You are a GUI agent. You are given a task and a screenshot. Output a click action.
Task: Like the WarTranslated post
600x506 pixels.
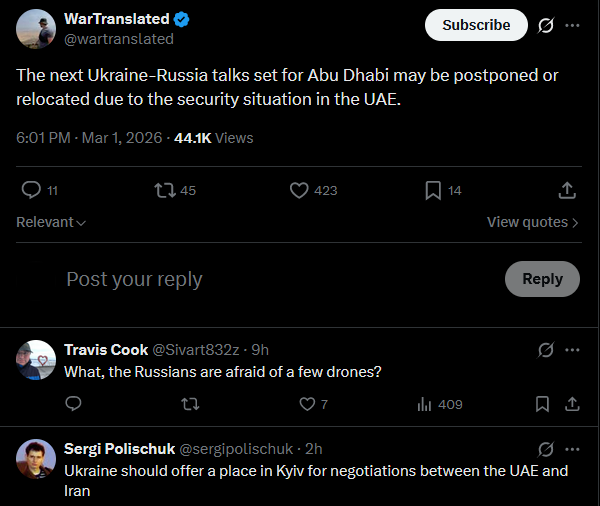pyautogui.click(x=298, y=190)
